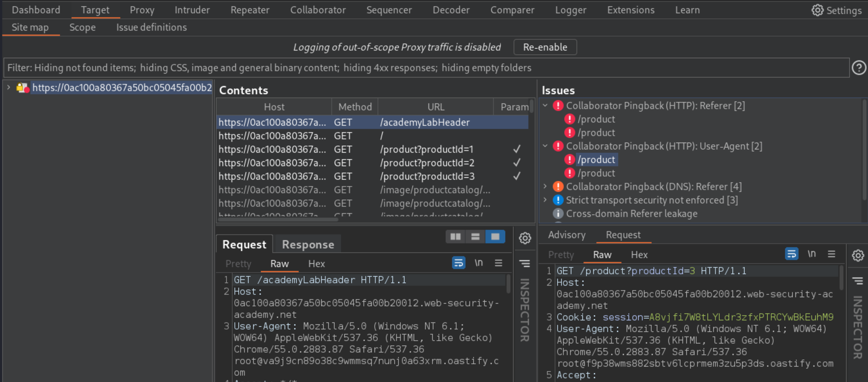This screenshot has height=382, width=868.
Task: Click the Contents table horizontal scrollbar
Action: (x=278, y=219)
